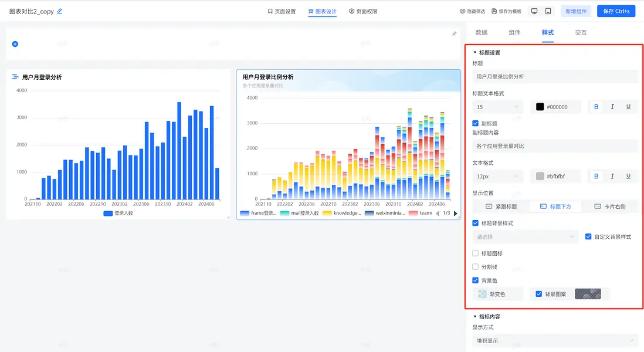Switch to the 数据 tab
Image resolution: width=644 pixels, height=352 pixels.
(x=481, y=33)
